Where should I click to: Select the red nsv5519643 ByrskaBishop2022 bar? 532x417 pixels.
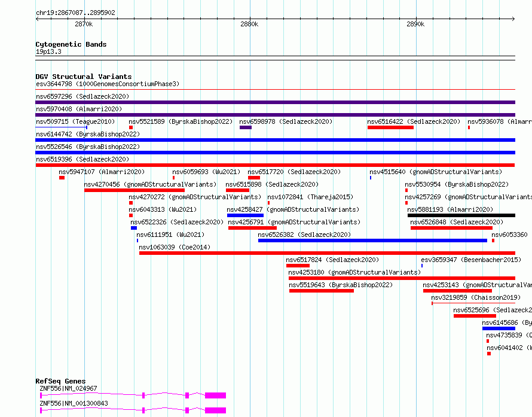click(x=322, y=291)
